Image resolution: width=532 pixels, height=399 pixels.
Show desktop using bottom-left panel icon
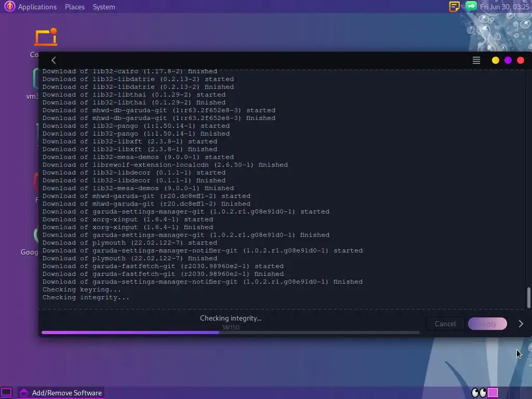[6, 393]
